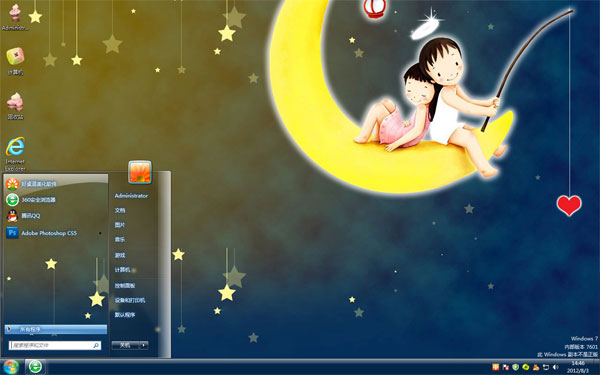Open 音乐 (Music) in Start menu

[x=120, y=240]
